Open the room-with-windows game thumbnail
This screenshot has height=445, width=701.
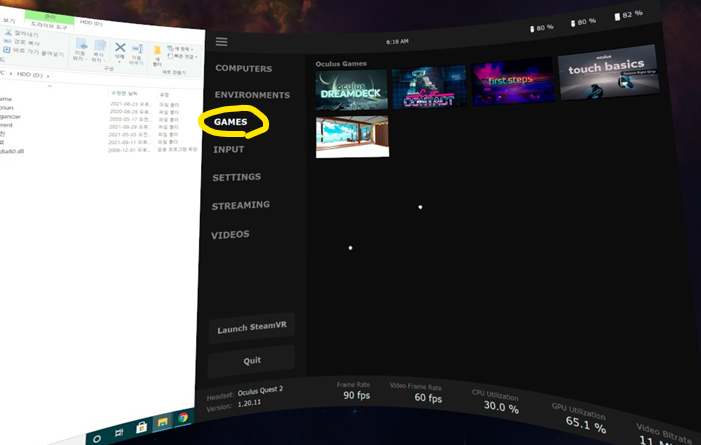click(352, 136)
